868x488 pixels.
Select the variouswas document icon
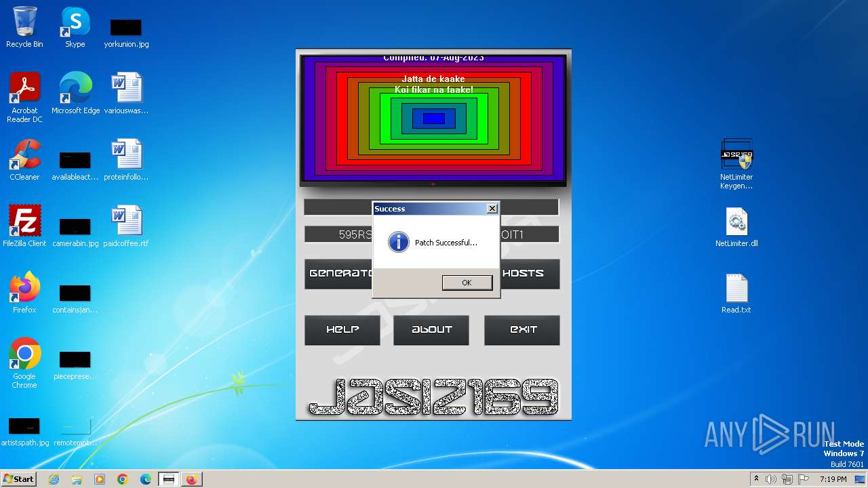pos(126,94)
